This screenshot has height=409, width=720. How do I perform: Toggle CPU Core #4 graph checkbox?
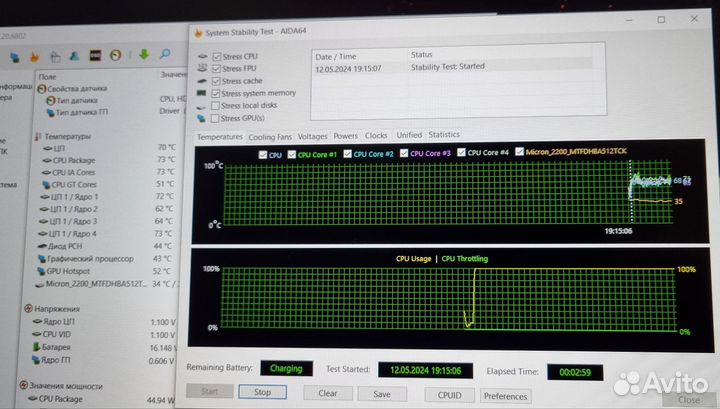(x=461, y=152)
